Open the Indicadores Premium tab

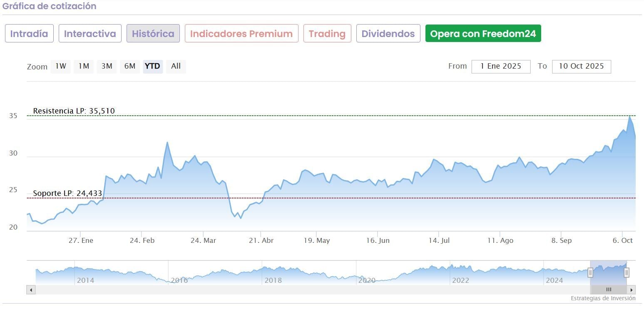point(241,34)
